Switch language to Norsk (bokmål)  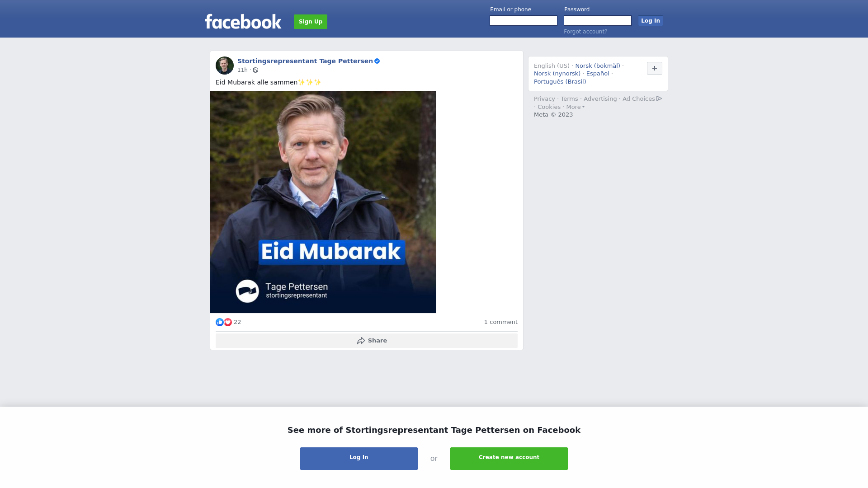click(x=598, y=66)
